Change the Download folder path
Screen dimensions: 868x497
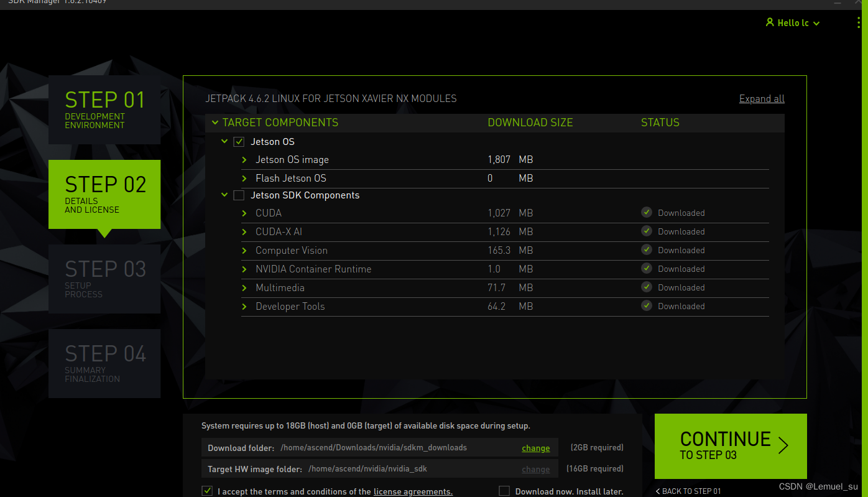coord(535,448)
